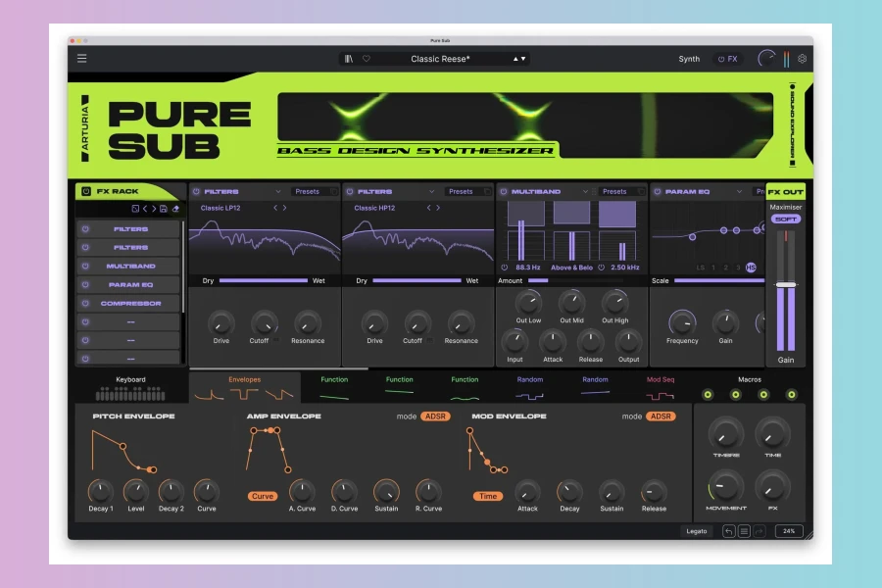Image resolution: width=882 pixels, height=588 pixels.
Task: Toggle power for the Compressor rack slot
Action: click(85, 303)
